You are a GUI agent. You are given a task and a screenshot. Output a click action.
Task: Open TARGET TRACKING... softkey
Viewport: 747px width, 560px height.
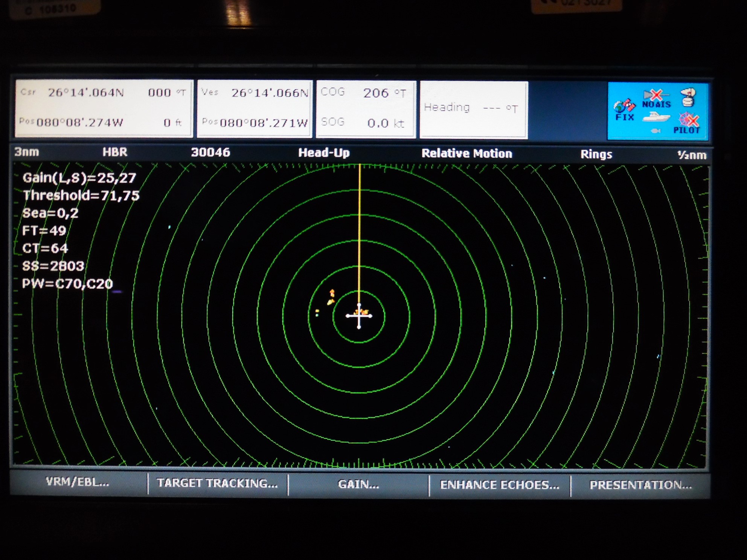(x=217, y=483)
